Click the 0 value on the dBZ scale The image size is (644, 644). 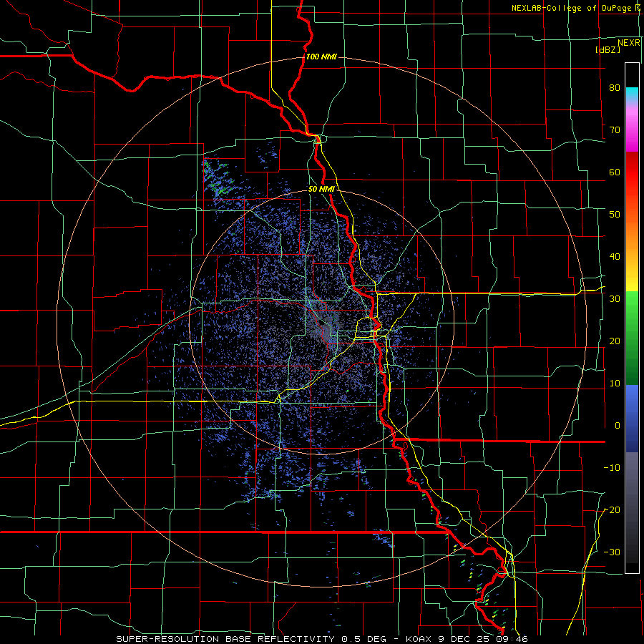618,426
